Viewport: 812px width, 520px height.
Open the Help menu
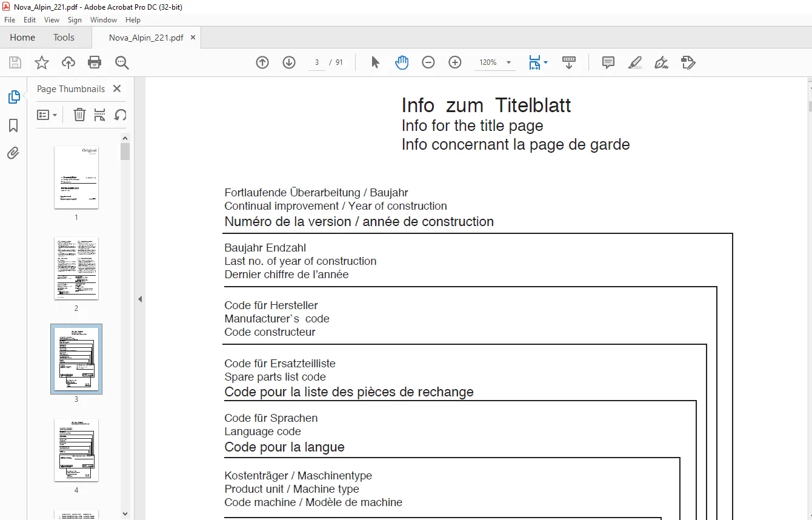133,20
